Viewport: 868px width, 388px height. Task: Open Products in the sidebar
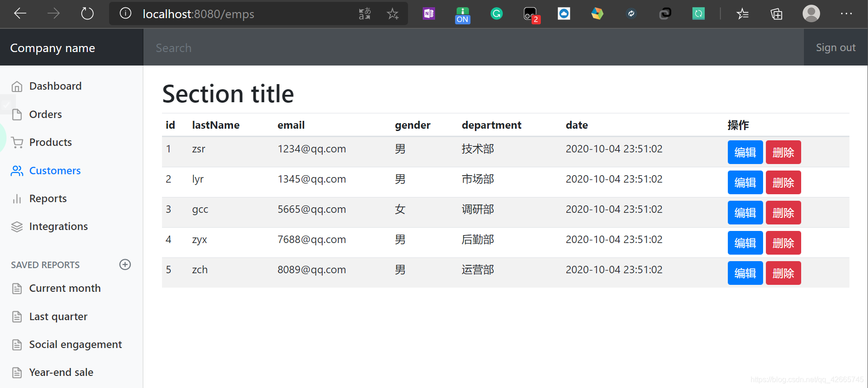[x=51, y=142]
